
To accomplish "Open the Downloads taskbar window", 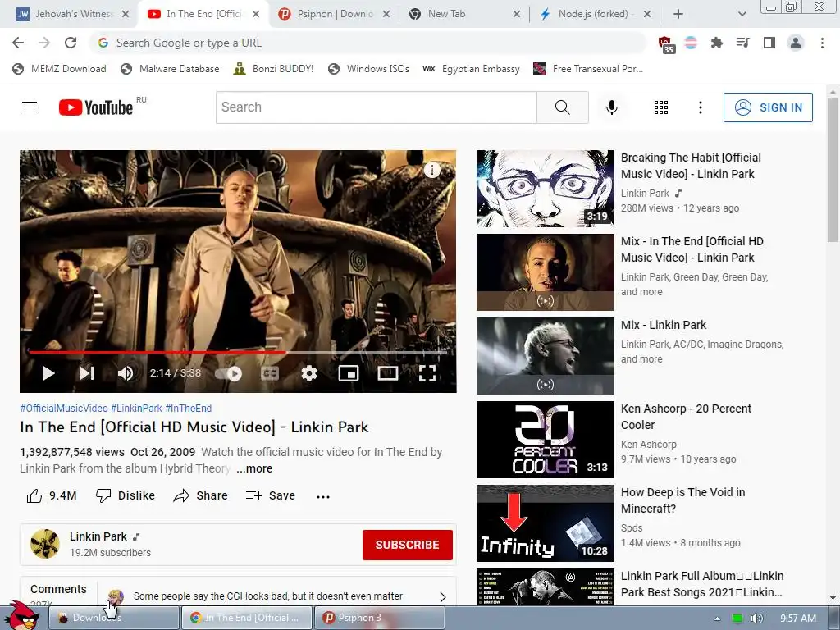I will tap(113, 618).
